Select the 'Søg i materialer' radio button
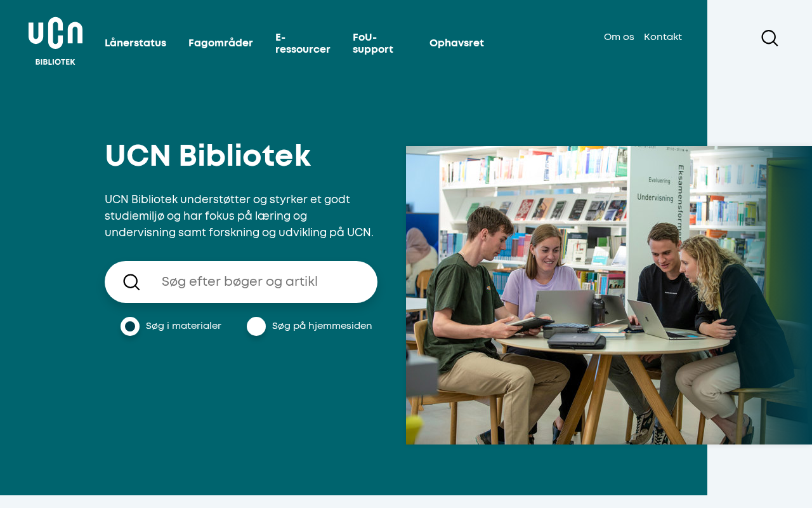812x508 pixels. pos(130,326)
